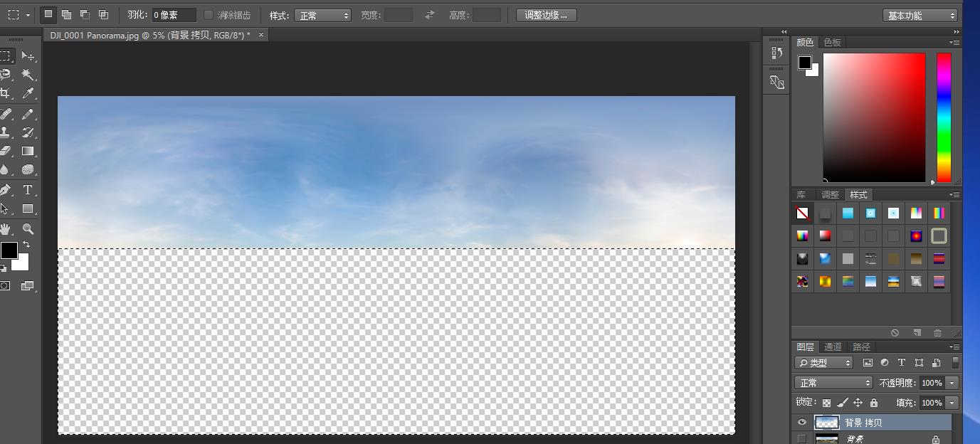Select the Blur tool
Image resolution: width=980 pixels, height=444 pixels.
pos(6,169)
